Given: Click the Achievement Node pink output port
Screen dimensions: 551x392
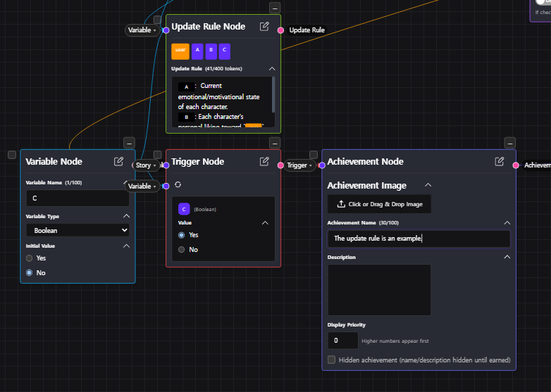Looking at the screenshot, I should point(516,165).
